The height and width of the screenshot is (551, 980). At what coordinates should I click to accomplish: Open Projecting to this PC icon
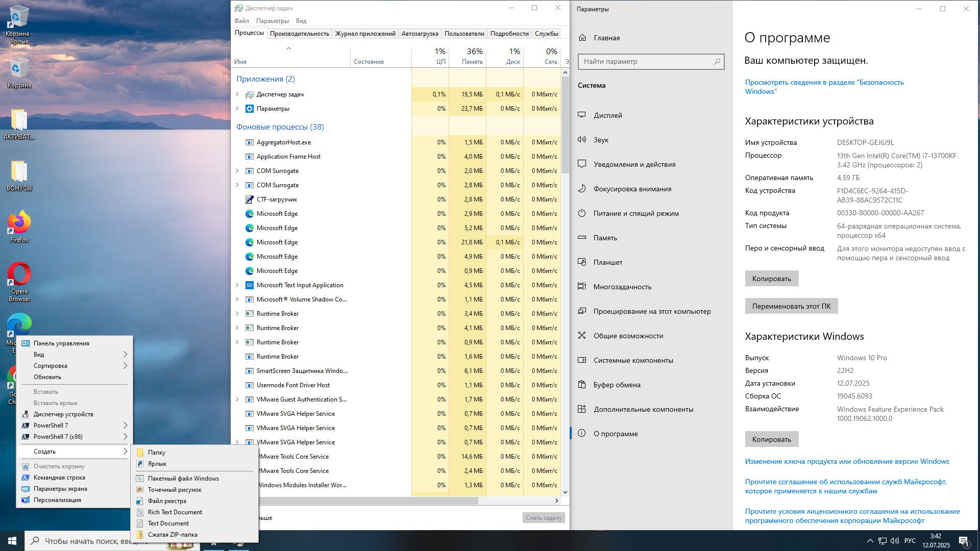coord(582,311)
